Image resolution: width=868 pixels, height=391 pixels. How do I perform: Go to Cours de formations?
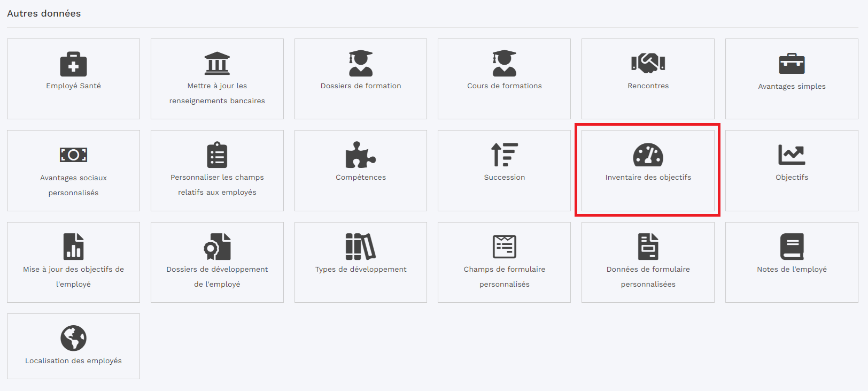[504, 86]
